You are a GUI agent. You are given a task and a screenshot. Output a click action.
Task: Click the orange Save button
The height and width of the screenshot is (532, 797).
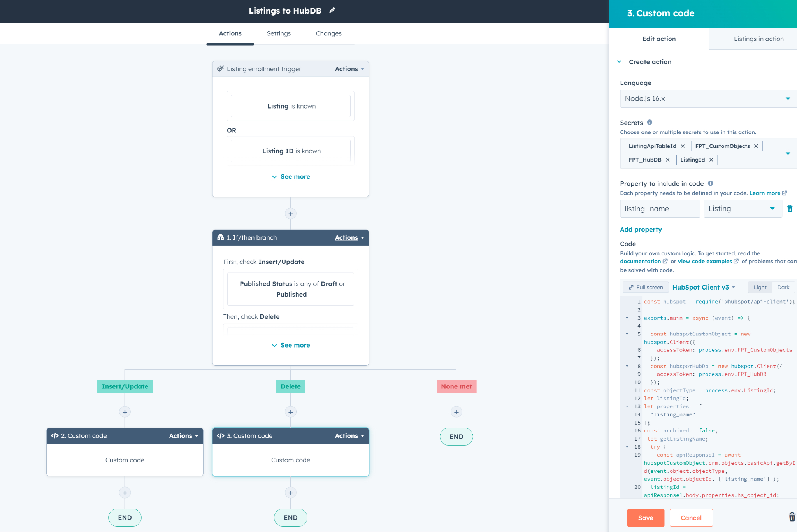tap(646, 518)
